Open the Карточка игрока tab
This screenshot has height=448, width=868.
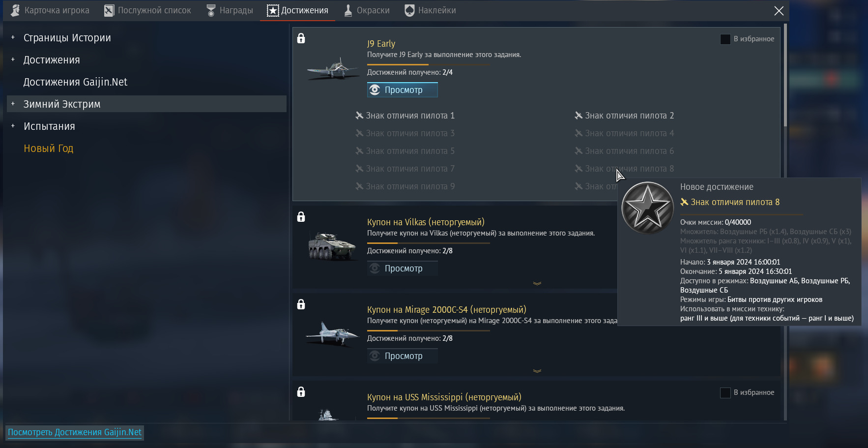(50, 10)
